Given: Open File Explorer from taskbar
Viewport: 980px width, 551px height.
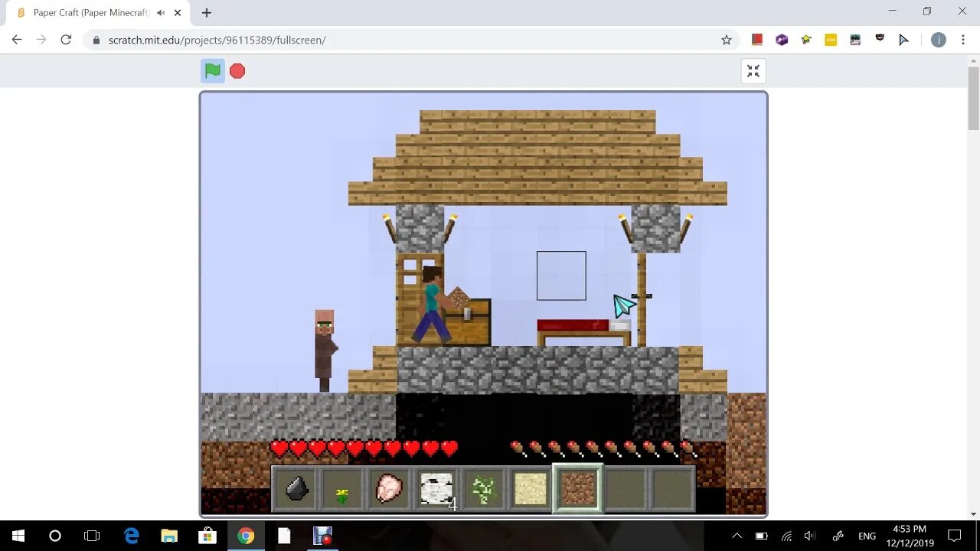Looking at the screenshot, I should pos(169,536).
